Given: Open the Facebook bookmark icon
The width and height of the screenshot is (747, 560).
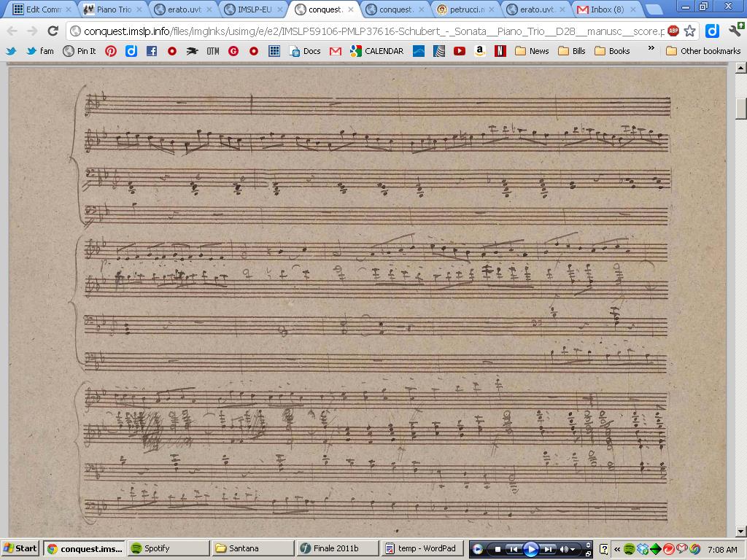Looking at the screenshot, I should click(x=152, y=51).
